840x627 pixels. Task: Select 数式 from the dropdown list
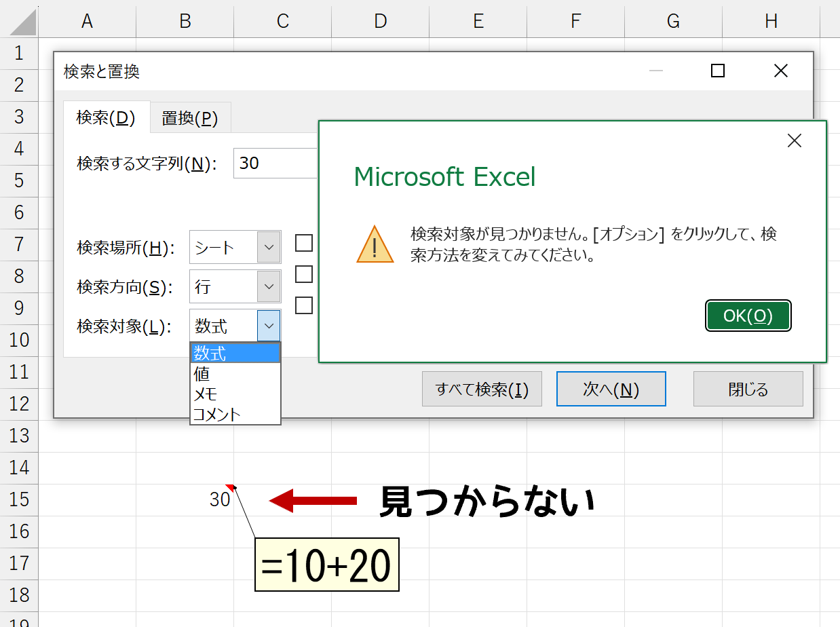(x=235, y=354)
